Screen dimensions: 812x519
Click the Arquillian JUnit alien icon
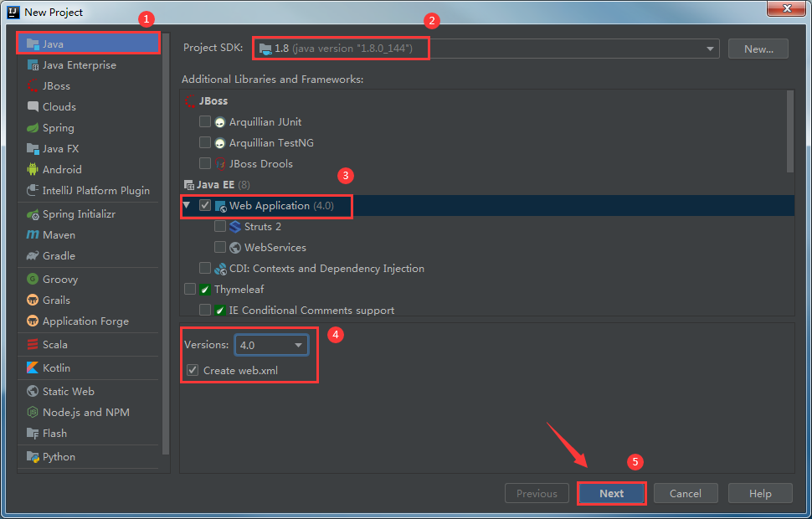(220, 122)
